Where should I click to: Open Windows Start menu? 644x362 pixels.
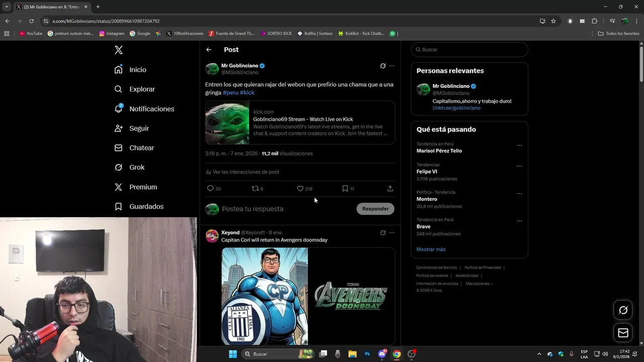[x=233, y=354]
